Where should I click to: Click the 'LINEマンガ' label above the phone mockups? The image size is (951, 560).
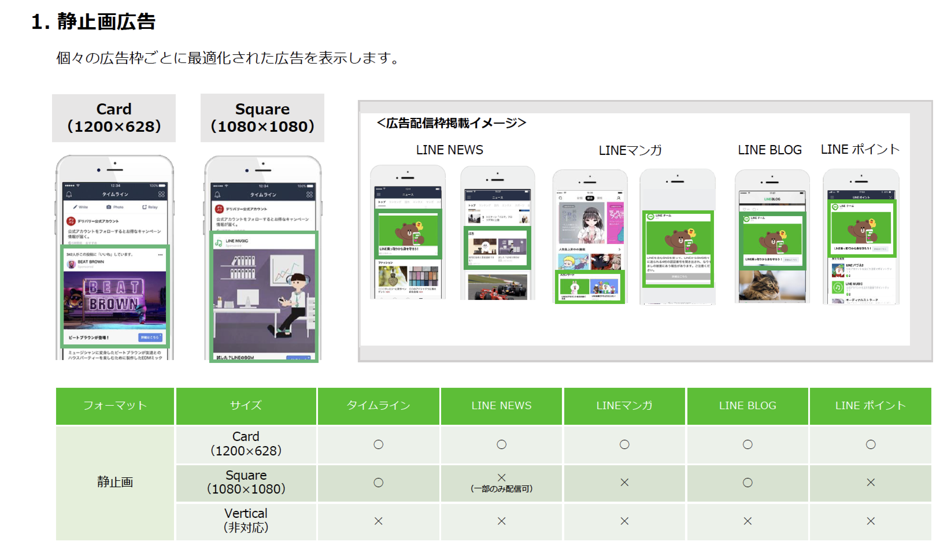coord(630,150)
